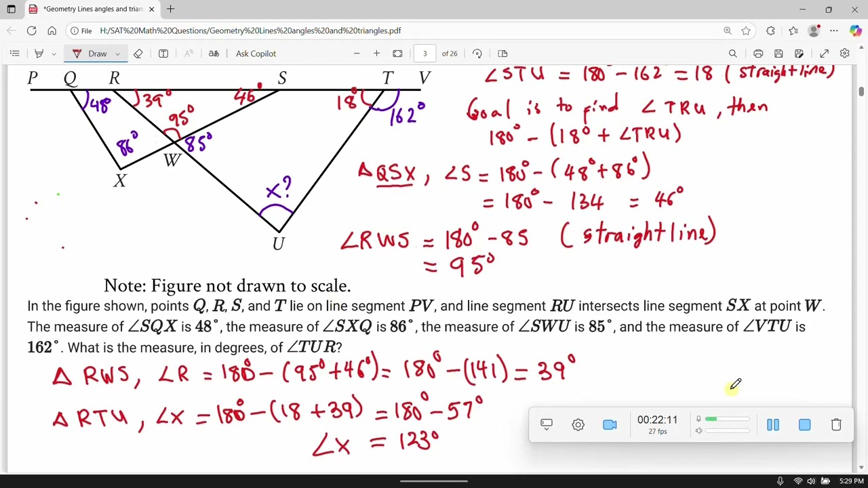This screenshot has height=488, width=868.
Task: Open recorder screen region selector
Action: pos(547,424)
